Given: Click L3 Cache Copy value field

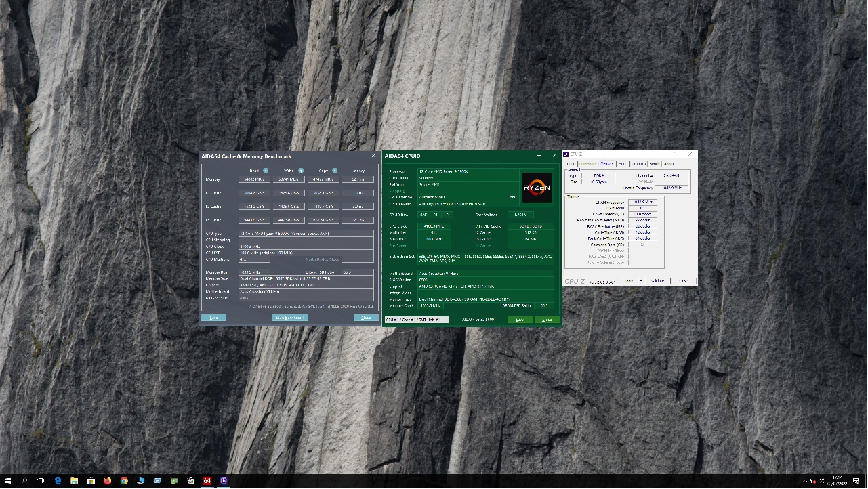Looking at the screenshot, I should 323,220.
